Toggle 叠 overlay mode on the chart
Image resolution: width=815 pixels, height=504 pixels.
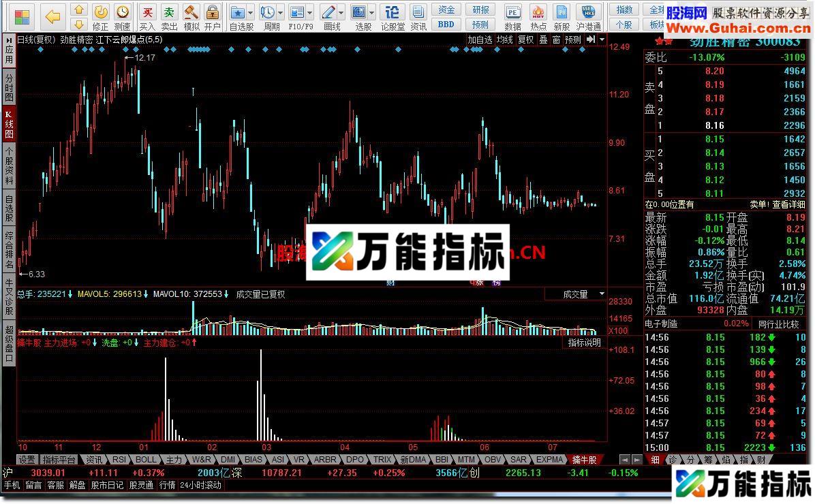tap(543, 40)
